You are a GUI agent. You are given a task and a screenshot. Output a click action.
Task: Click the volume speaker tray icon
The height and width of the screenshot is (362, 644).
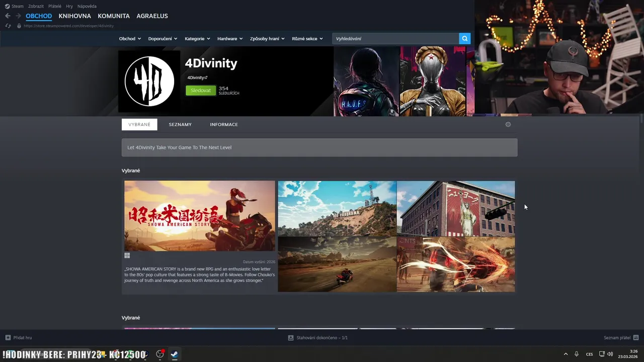[x=610, y=354]
